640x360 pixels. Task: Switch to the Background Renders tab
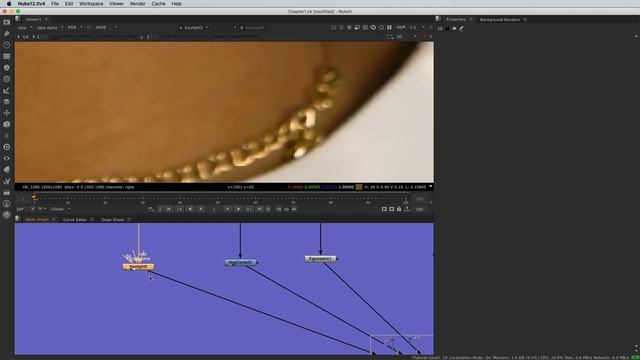(500, 20)
